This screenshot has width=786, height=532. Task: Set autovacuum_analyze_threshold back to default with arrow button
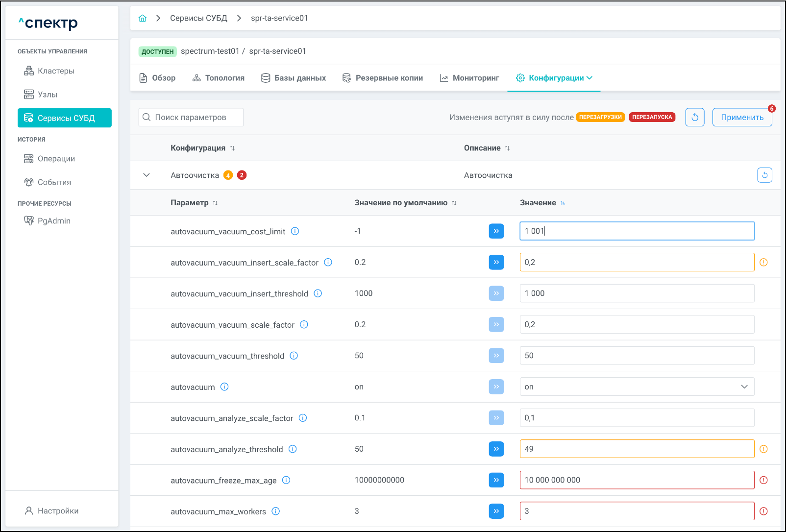(x=496, y=449)
